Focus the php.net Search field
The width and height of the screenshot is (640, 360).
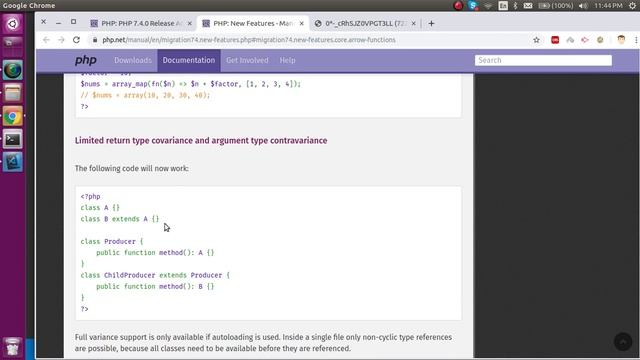point(543,60)
